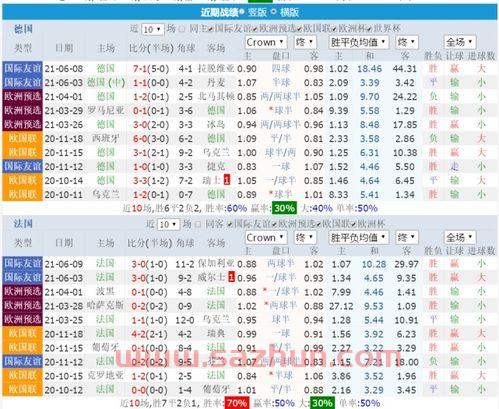499x409 pixels.
Task: Toggle 国际友谊 checkbox in Germany section
Action: [x=211, y=29]
